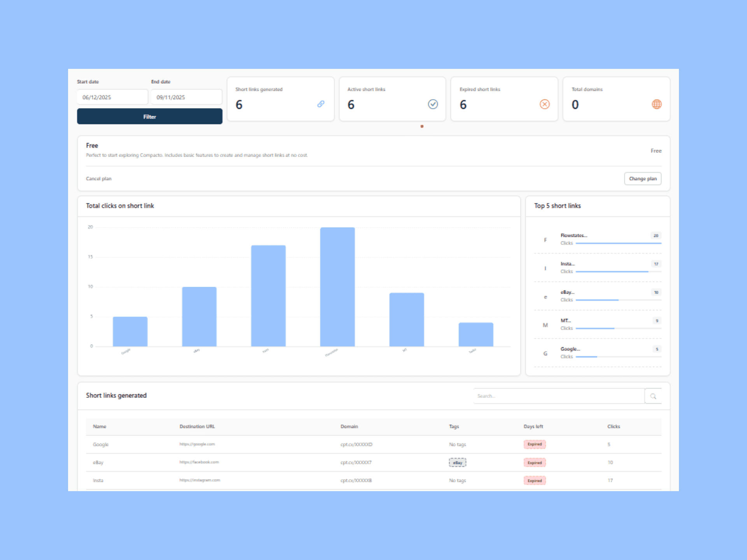Image resolution: width=747 pixels, height=560 pixels.
Task: Click the search magnifier icon near the search box
Action: pyautogui.click(x=653, y=396)
